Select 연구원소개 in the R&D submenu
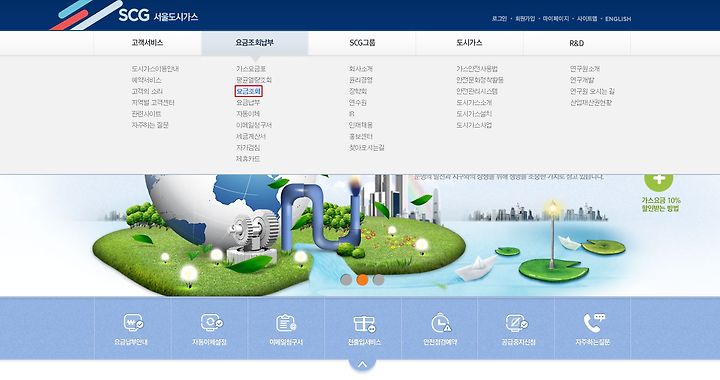 (585, 69)
